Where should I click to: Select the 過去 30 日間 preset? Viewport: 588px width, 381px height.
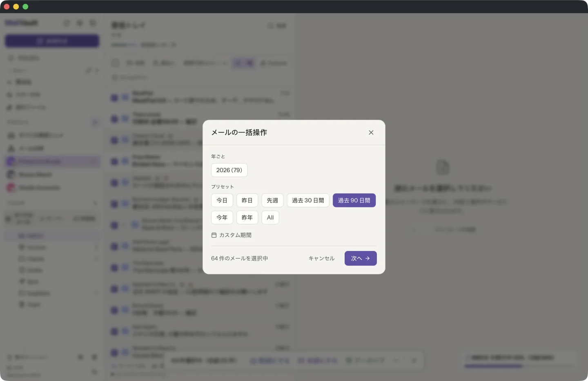308,200
